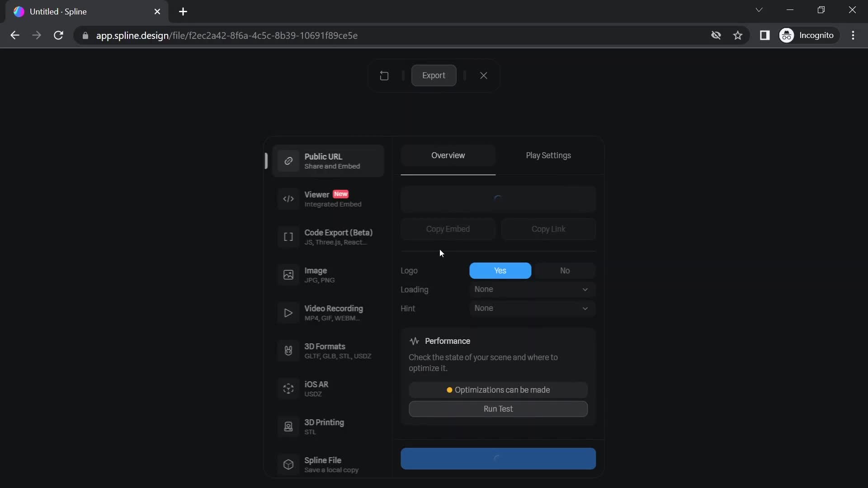868x488 pixels.
Task: Click the frame icon left of Export
Action: [384, 75]
